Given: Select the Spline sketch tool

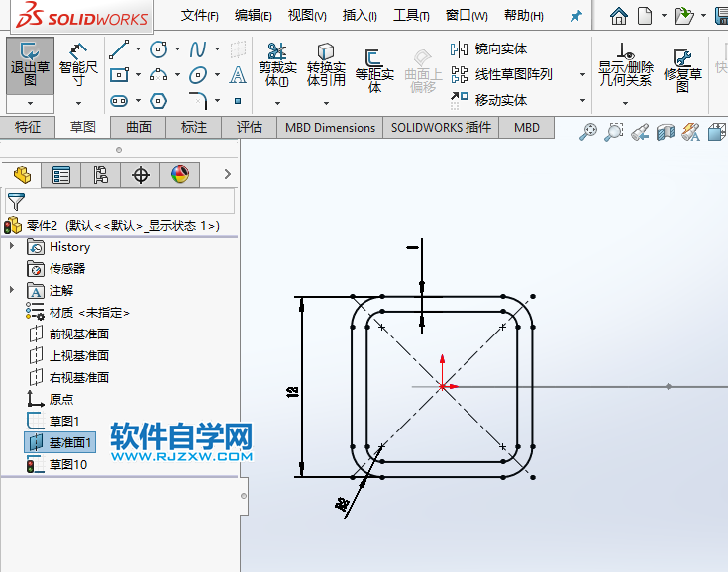Looking at the screenshot, I should coord(198,49).
